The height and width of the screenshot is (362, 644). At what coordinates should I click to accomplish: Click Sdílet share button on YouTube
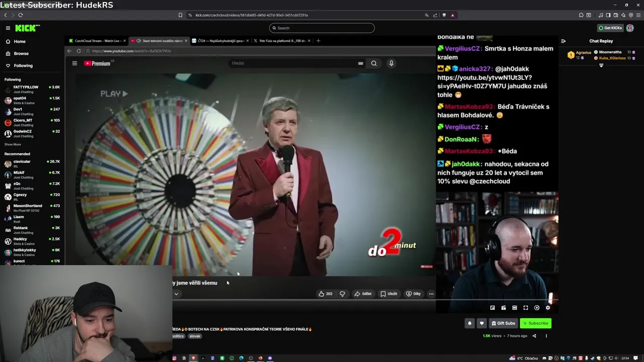(363, 294)
